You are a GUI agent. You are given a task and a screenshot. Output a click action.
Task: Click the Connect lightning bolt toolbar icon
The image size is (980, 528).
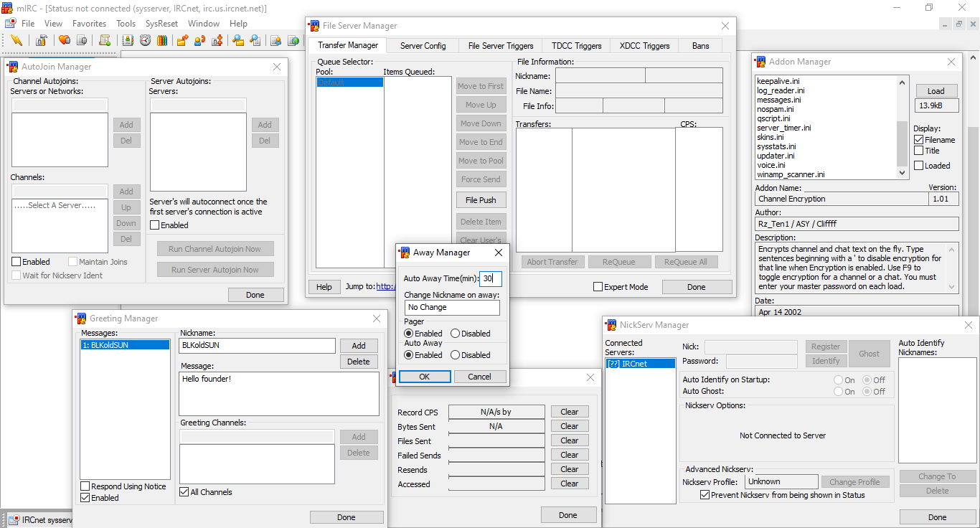[x=16, y=40]
